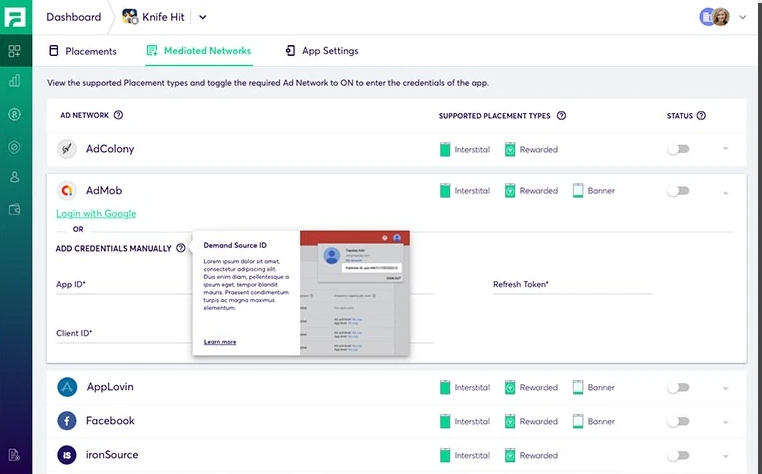
Task: Click the ironSource Rewarded placement icon
Action: [x=510, y=456]
